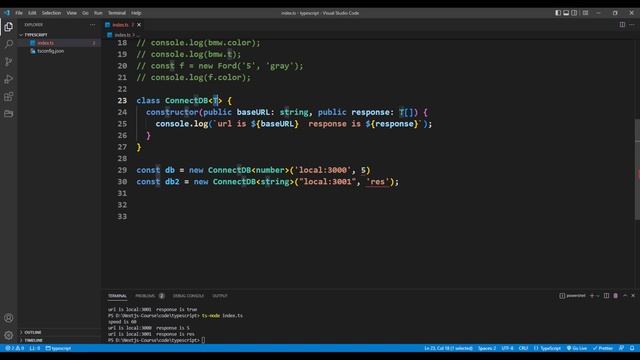Open the Manage gear icon

click(x=9, y=335)
